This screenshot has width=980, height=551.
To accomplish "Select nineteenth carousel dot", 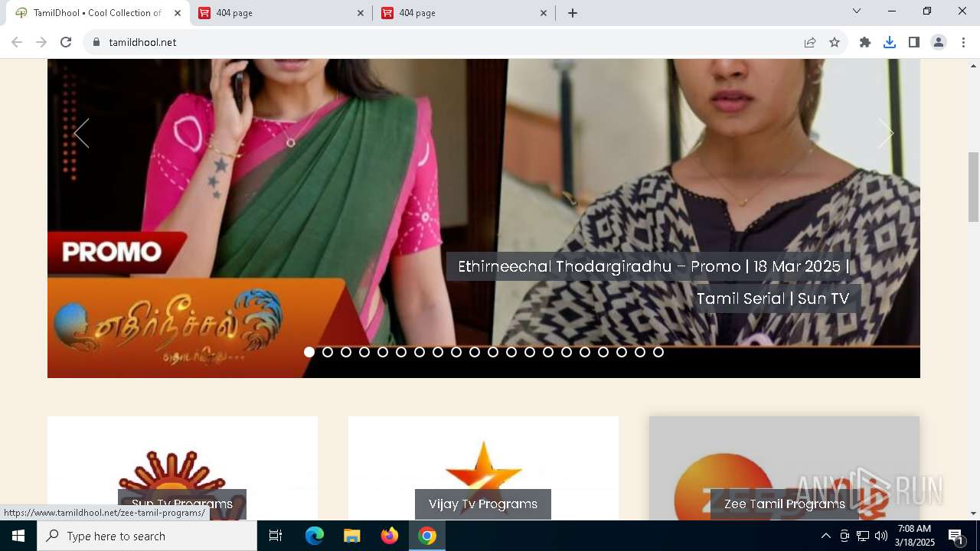I will tap(640, 352).
